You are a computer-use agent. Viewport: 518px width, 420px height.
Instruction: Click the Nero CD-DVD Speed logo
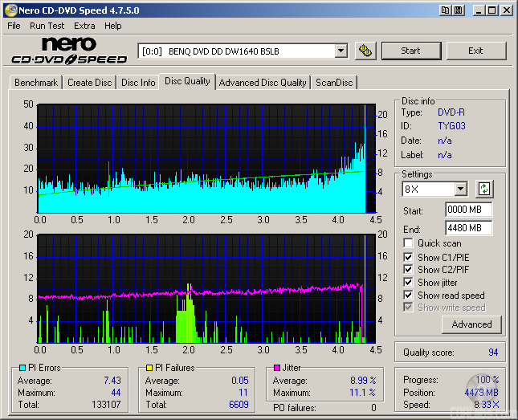[69, 51]
